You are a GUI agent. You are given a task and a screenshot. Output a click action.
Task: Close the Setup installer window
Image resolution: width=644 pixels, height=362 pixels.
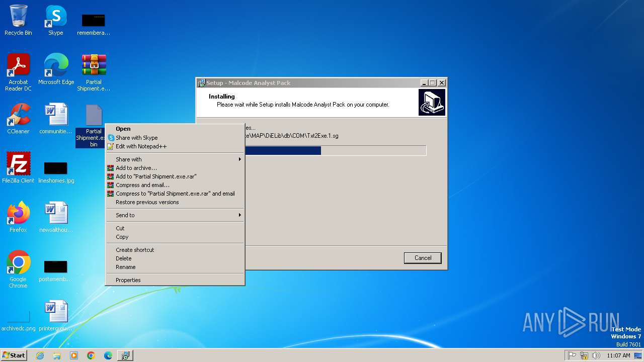(x=442, y=83)
